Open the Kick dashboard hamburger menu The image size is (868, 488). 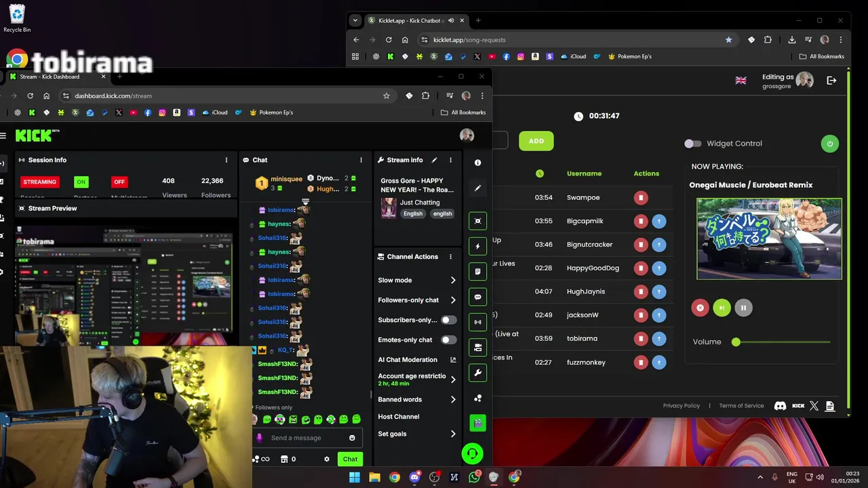[3, 136]
